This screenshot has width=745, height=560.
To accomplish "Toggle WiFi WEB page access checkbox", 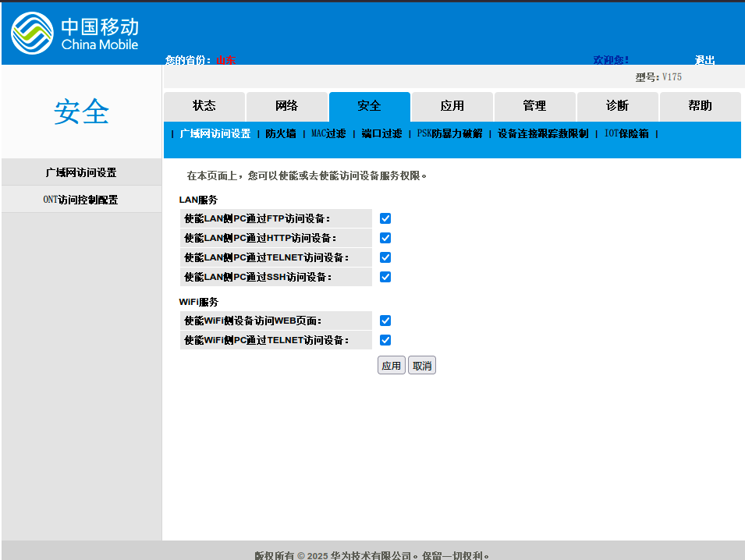I will [x=385, y=321].
